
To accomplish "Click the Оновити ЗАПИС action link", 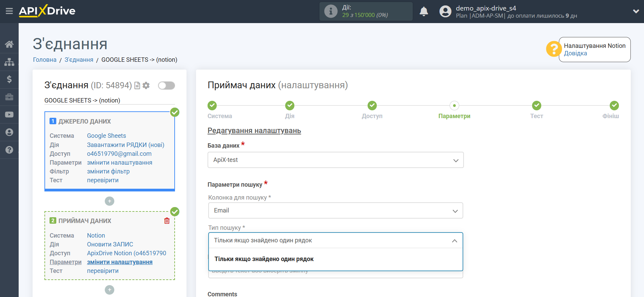I will point(110,244).
